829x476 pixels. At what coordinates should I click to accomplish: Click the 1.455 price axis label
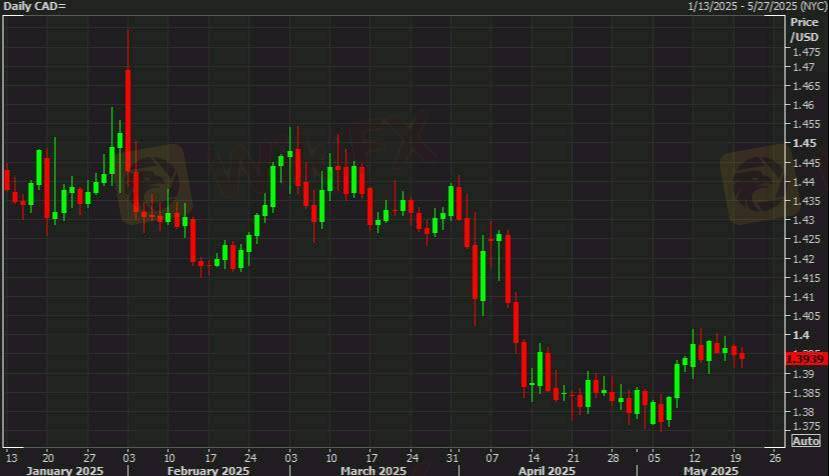coord(807,124)
